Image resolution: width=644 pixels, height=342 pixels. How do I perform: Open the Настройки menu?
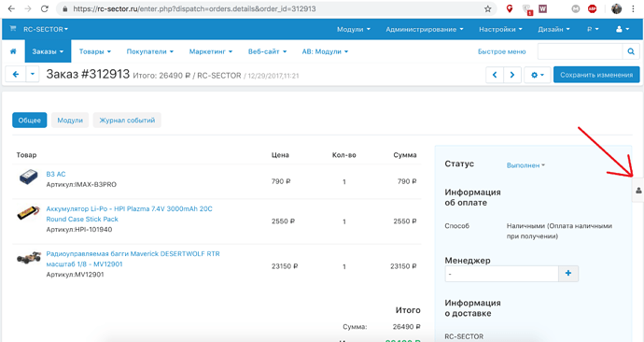coord(500,29)
